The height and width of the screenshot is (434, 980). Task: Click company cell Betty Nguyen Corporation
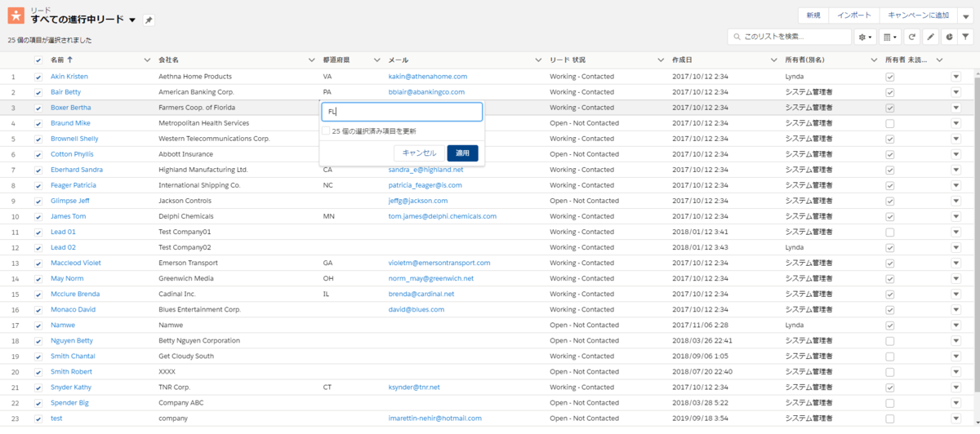coord(199,340)
